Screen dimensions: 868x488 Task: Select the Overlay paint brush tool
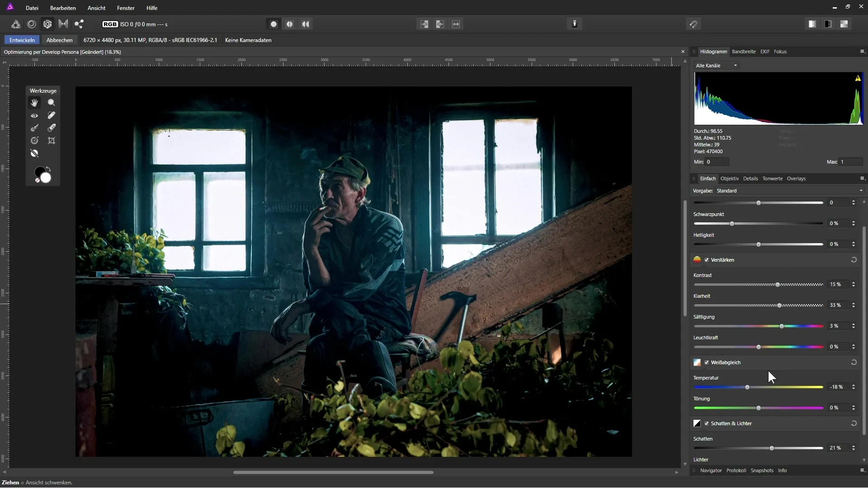coord(34,128)
